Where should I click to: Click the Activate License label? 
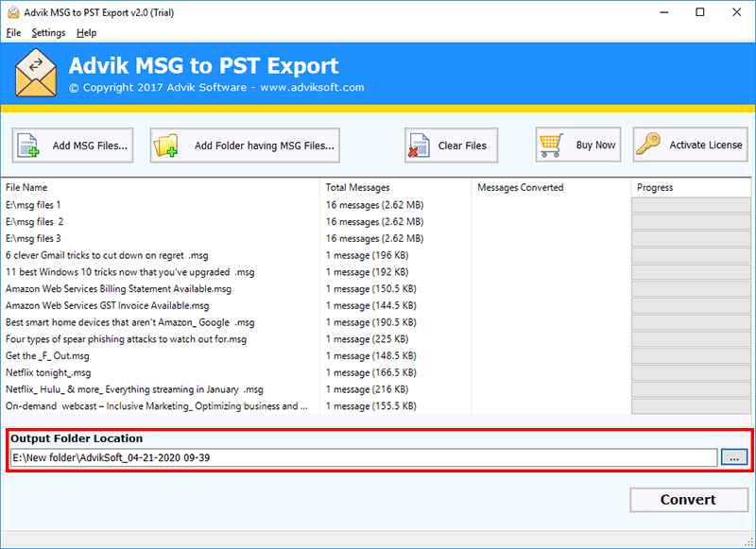(705, 145)
